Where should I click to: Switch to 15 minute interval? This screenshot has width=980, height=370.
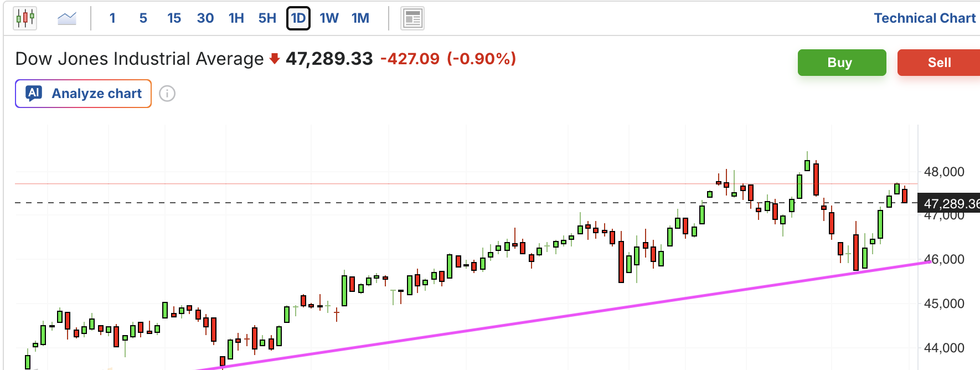pyautogui.click(x=174, y=18)
